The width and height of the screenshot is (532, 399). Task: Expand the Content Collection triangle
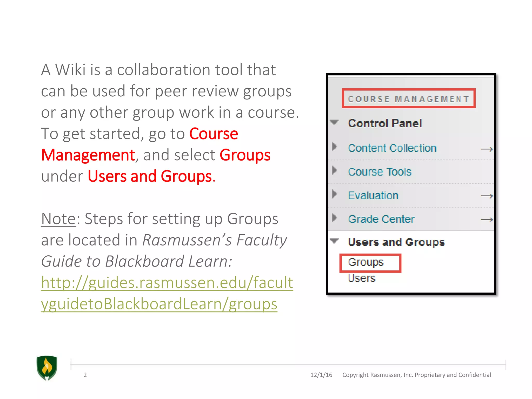coord(335,147)
